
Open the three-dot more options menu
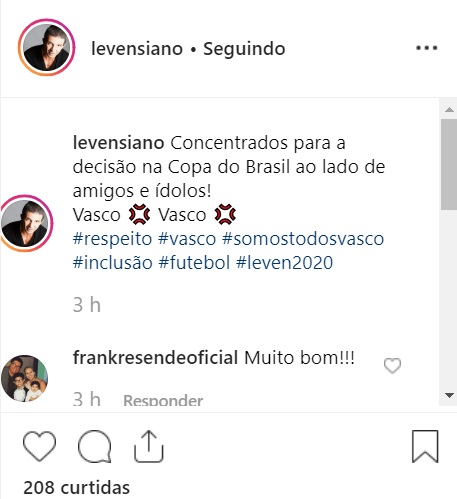pos(427,48)
